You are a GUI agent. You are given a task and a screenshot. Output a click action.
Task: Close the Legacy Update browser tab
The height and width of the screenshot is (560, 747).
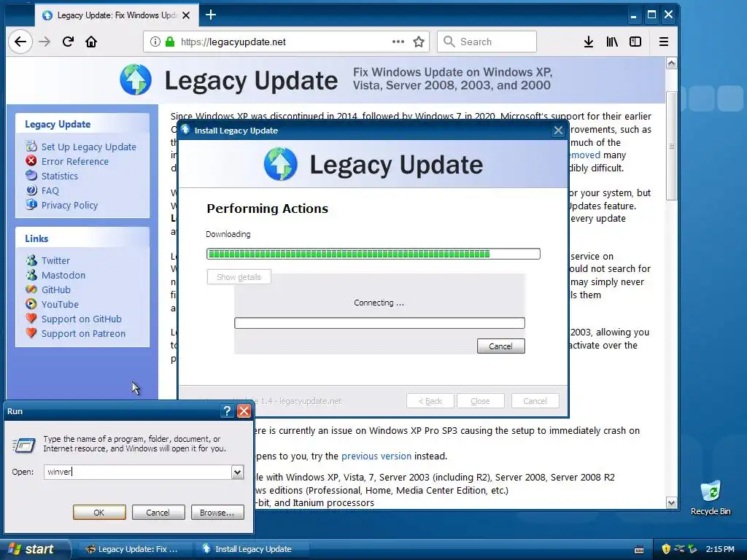186,15
